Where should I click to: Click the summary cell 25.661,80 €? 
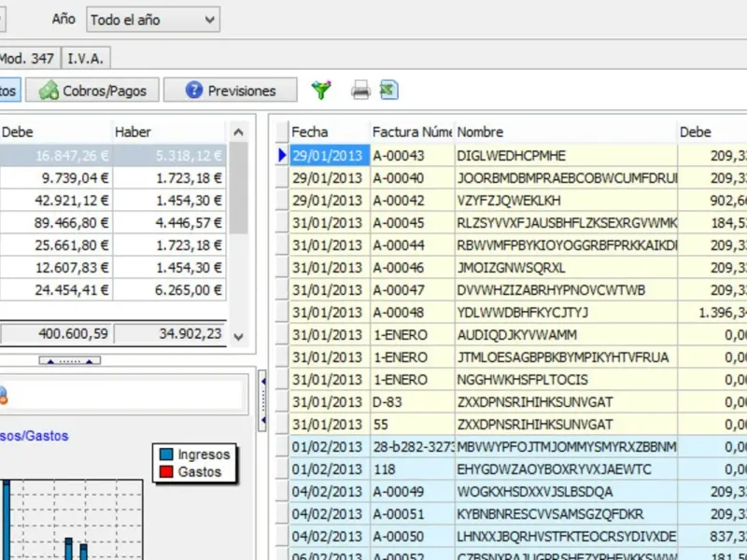[x=56, y=245]
